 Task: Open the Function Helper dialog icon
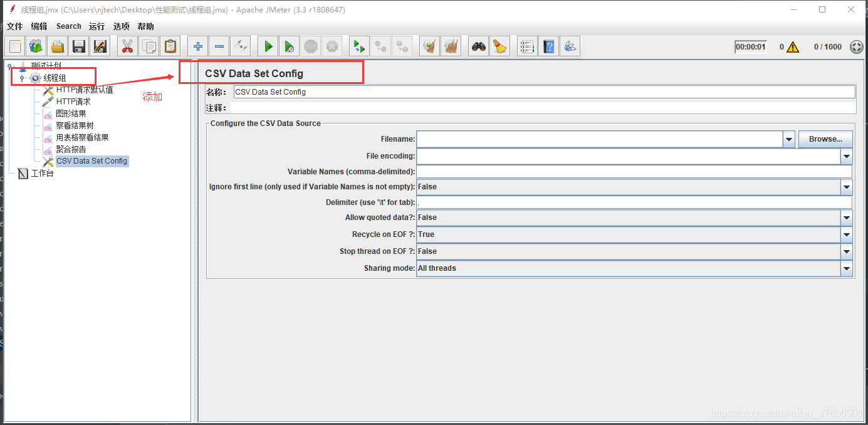(x=528, y=46)
